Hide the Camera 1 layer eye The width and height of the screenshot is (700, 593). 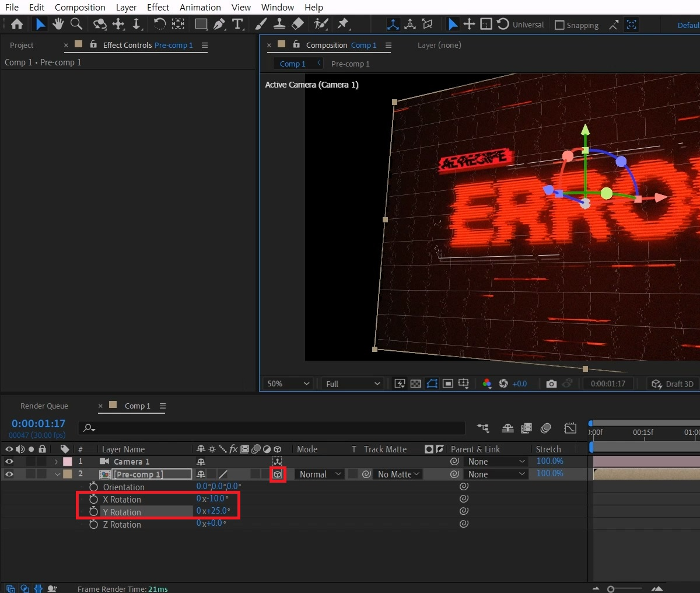(x=9, y=462)
